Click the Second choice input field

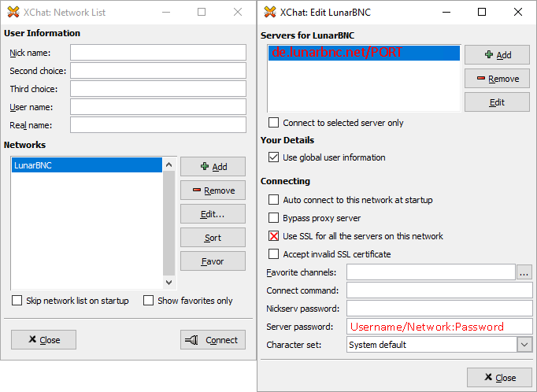point(158,71)
